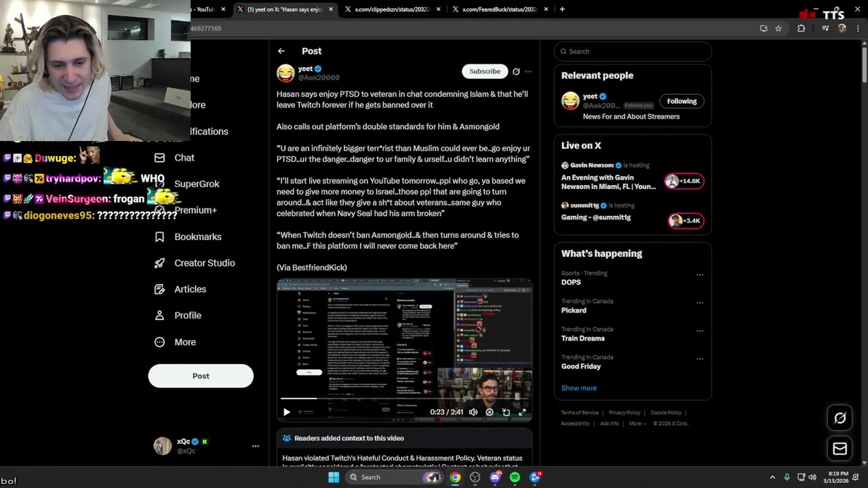This screenshot has height=488, width=868.
Task: Focus the X Search field
Action: coord(633,52)
